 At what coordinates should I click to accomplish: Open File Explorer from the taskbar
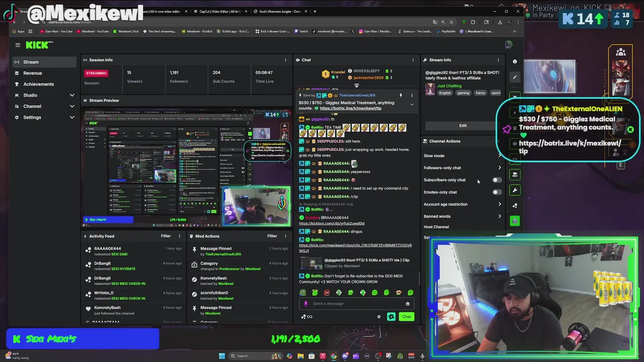coord(300,356)
